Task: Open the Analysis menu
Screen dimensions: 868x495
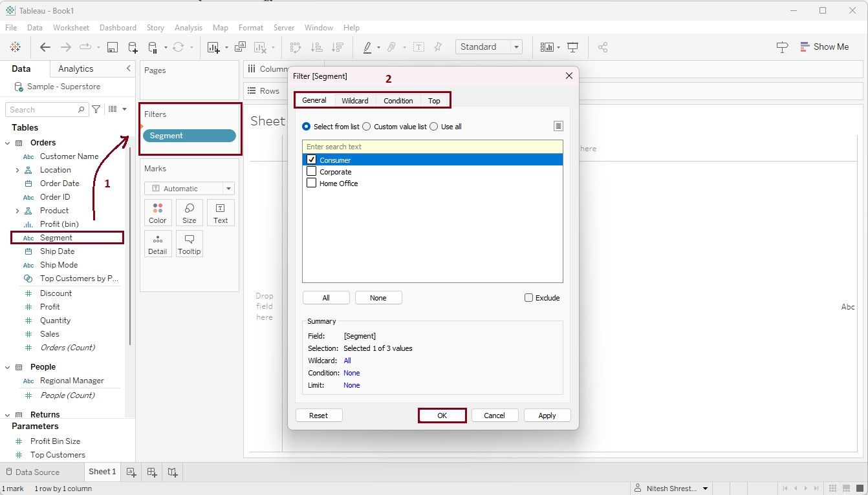Action: (188, 28)
